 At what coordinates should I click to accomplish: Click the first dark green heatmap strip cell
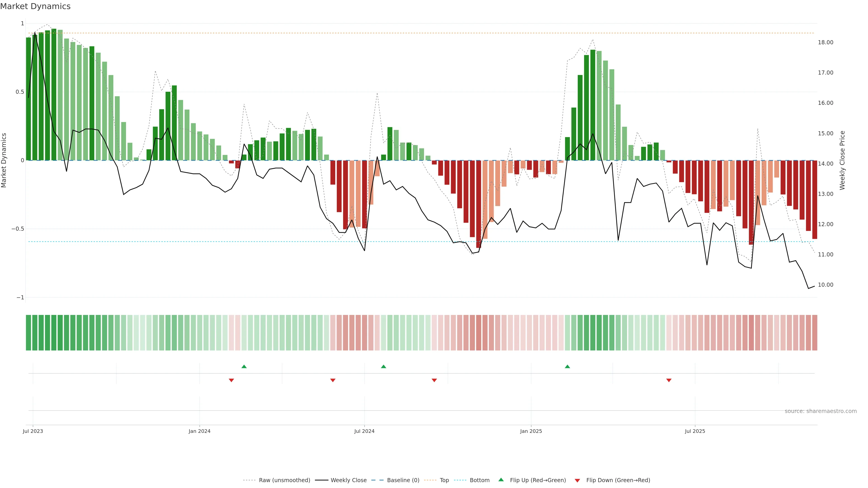point(28,332)
